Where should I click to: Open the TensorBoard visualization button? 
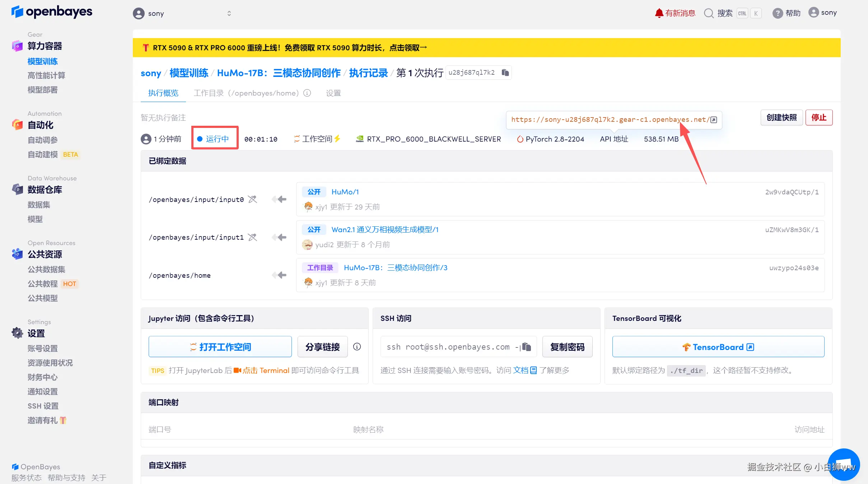(718, 347)
